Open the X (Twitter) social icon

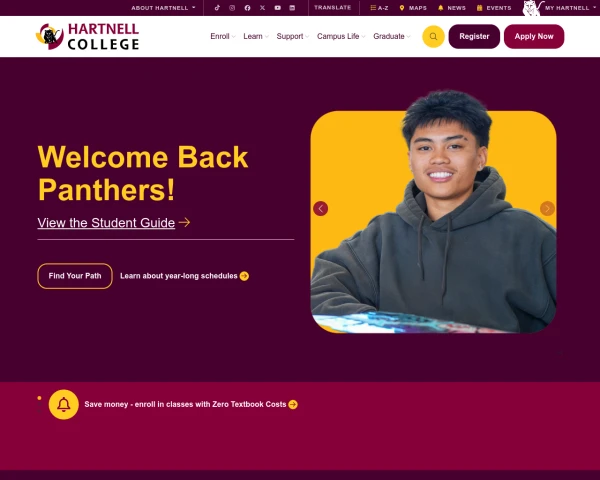pos(262,8)
